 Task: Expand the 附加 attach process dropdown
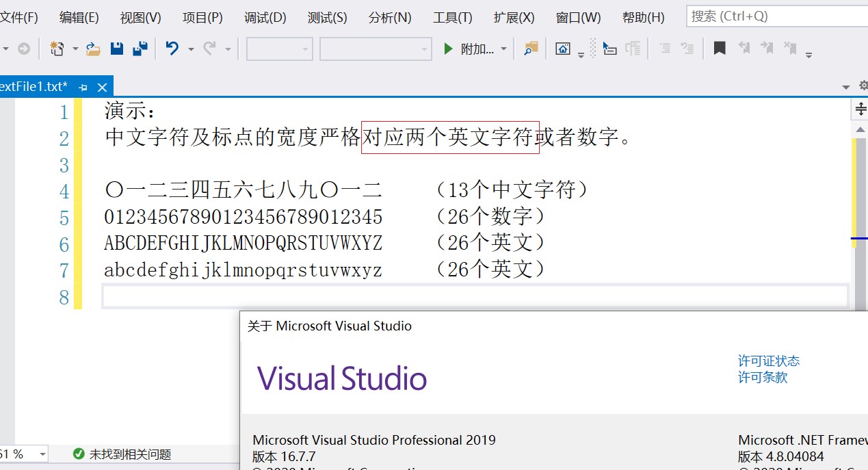(503, 48)
